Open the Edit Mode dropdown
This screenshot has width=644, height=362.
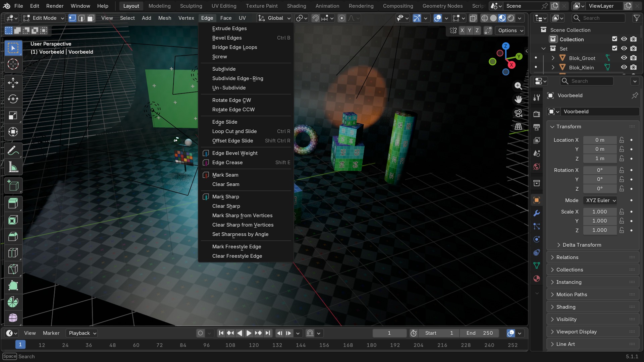(44, 18)
